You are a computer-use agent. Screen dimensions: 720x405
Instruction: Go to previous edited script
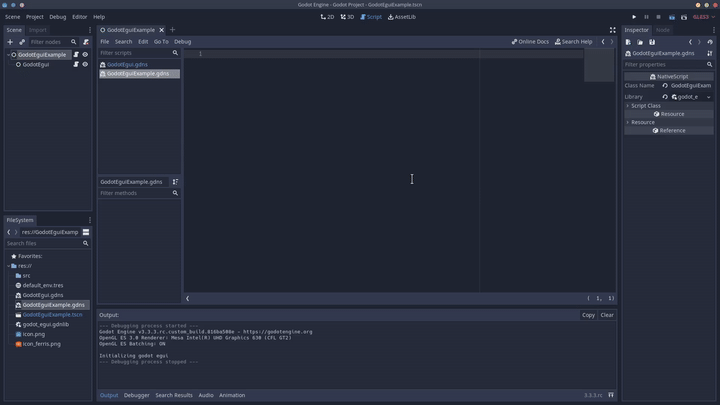click(603, 41)
